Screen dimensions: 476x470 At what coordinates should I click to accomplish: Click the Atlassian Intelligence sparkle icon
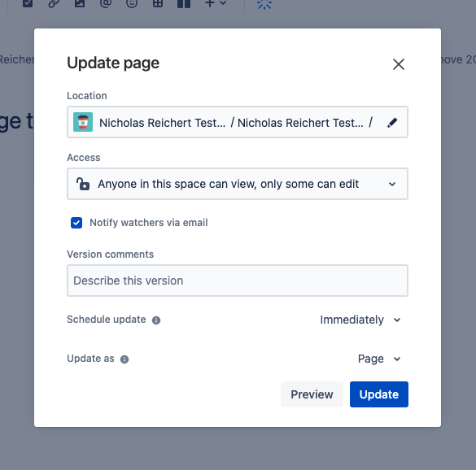pos(264,3)
